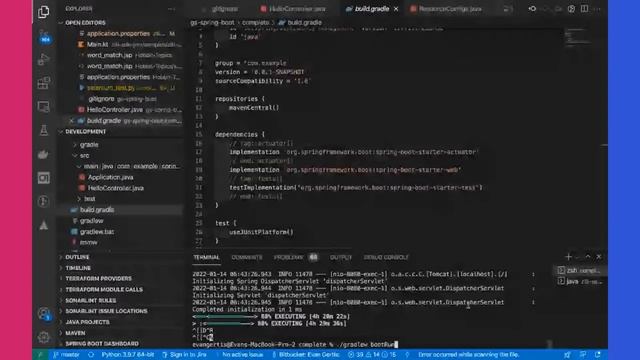
Task: Open the notifications bell in status bar
Action: 598,355
